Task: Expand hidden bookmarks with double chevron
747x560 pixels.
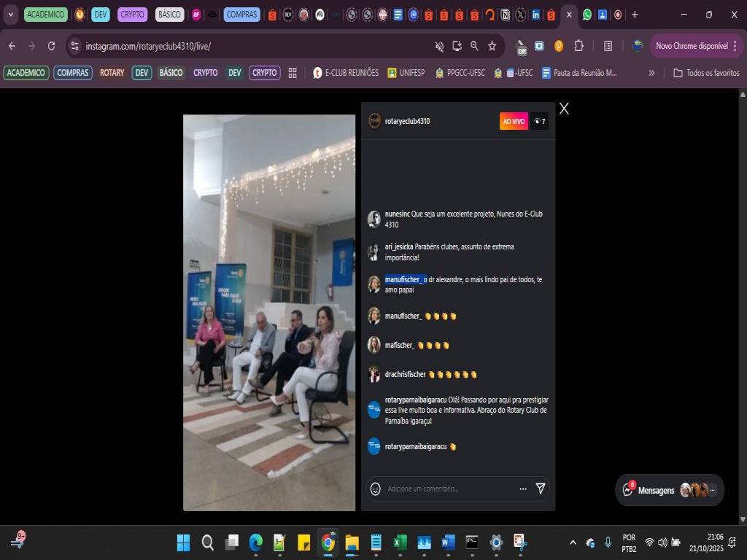Action: (x=651, y=73)
